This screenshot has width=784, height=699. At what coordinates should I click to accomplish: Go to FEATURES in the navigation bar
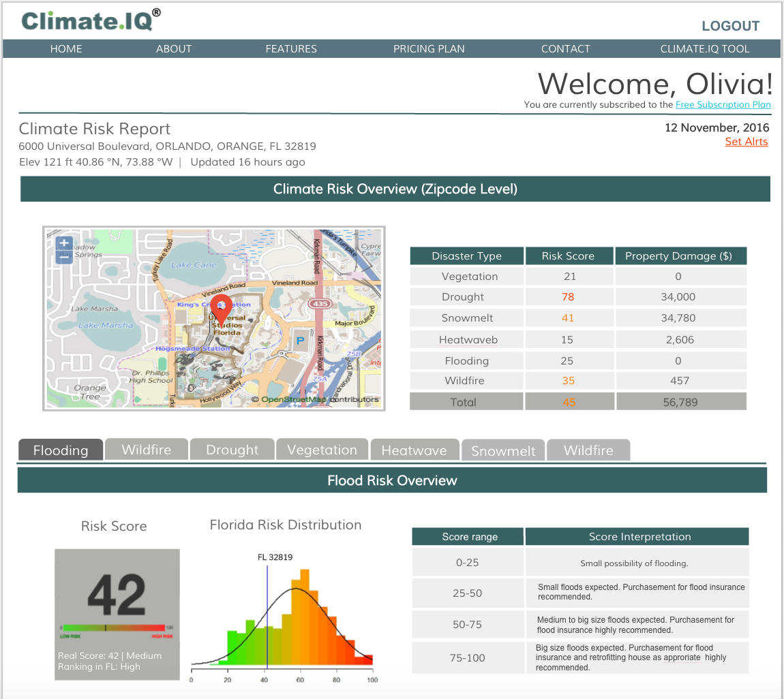pos(291,49)
